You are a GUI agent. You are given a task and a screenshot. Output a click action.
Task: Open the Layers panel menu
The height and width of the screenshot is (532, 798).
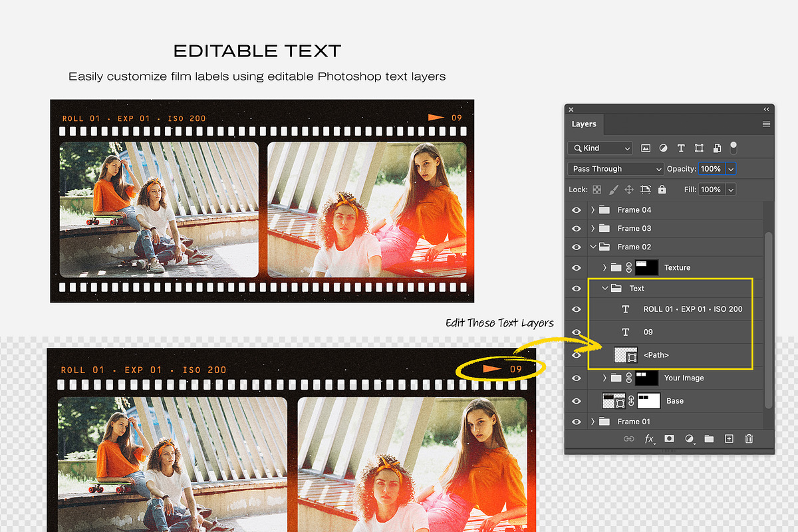pyautogui.click(x=766, y=124)
